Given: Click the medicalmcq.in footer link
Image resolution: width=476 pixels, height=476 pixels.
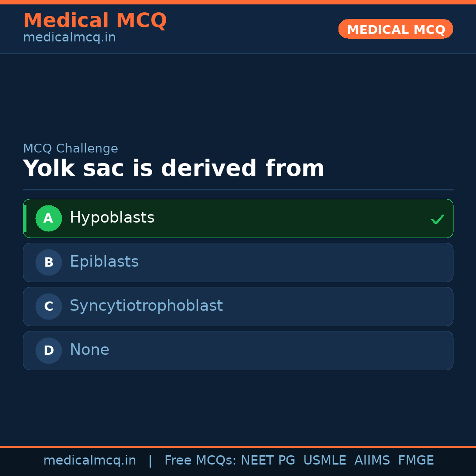Looking at the screenshot, I should point(90,460).
